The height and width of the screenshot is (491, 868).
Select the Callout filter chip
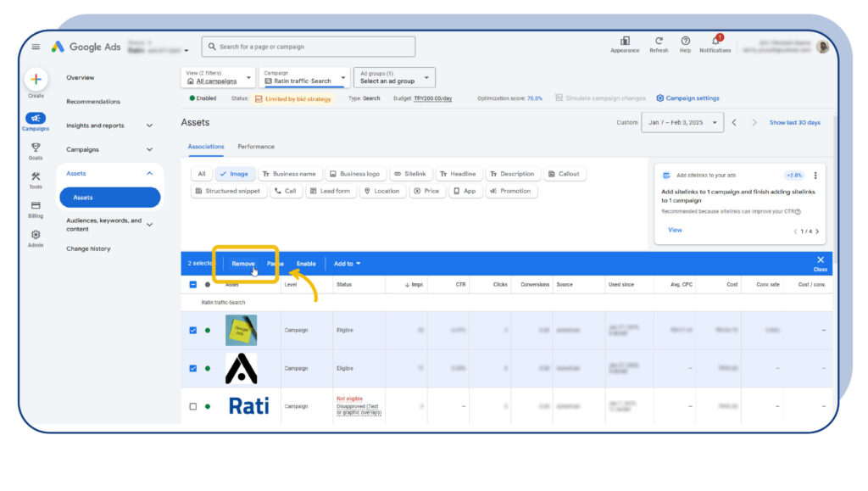[564, 174]
